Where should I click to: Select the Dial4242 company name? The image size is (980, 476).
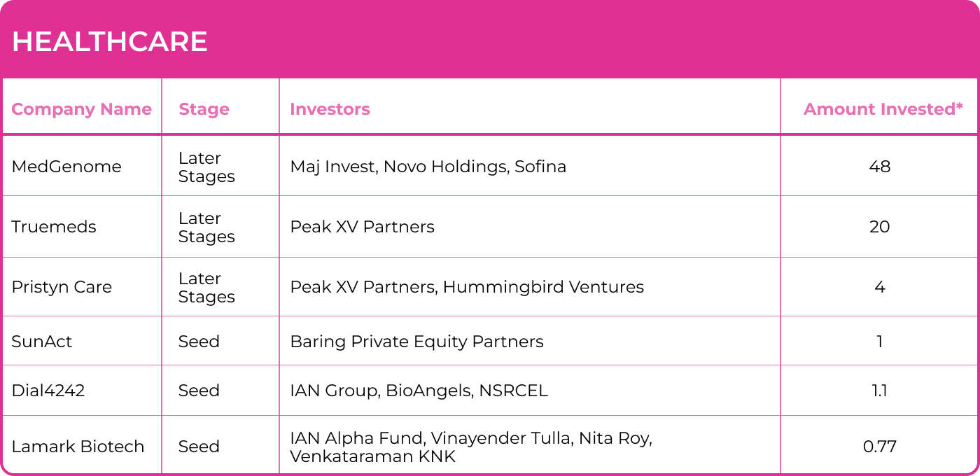pos(48,391)
